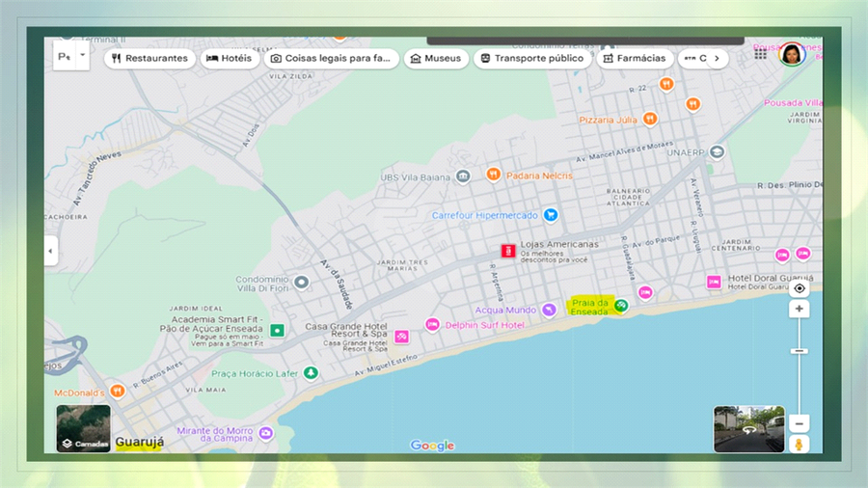
Task: Open the McDonald's restaurant pin
Action: tap(117, 391)
